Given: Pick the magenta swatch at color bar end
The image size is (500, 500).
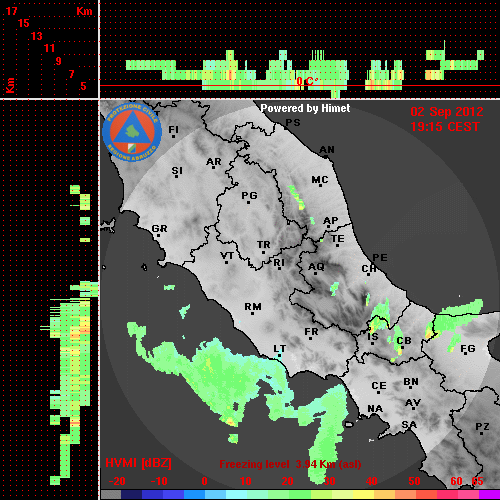Looking at the screenshot, I should [489, 494].
